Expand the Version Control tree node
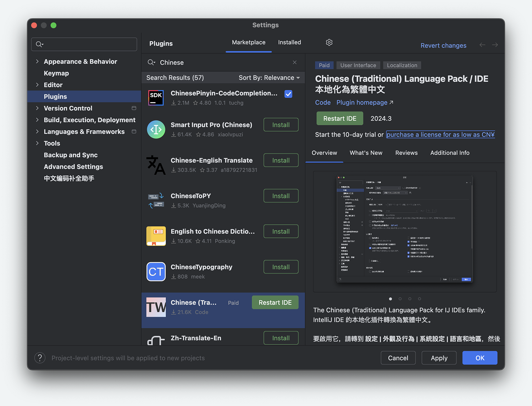 click(37, 108)
